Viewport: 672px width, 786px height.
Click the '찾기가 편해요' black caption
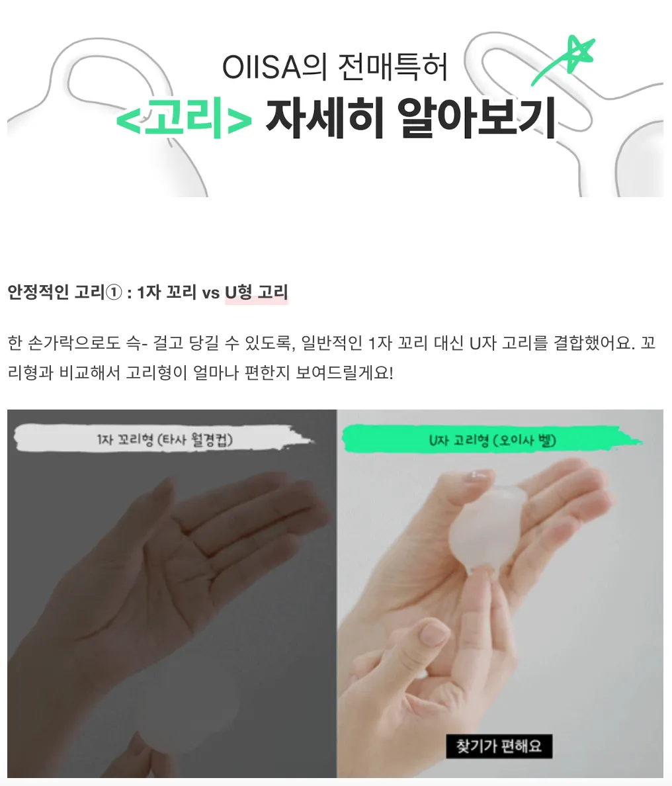pyautogui.click(x=499, y=746)
